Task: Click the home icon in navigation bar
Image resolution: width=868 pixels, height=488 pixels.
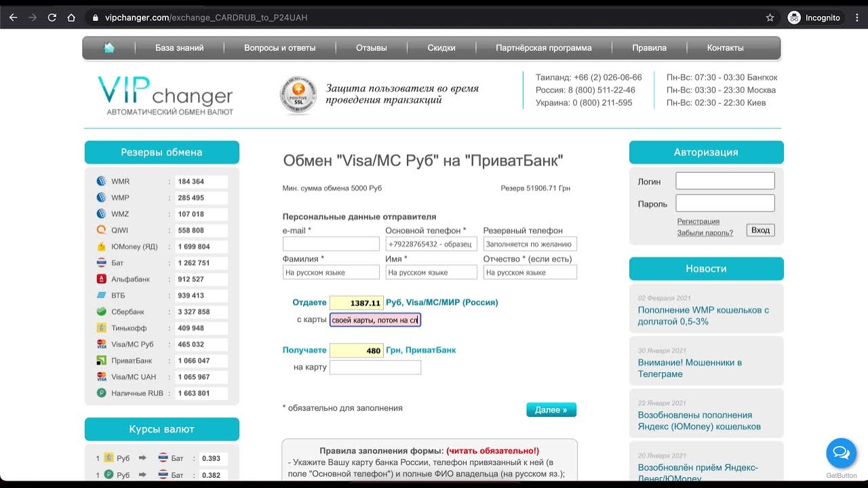Action: (109, 47)
